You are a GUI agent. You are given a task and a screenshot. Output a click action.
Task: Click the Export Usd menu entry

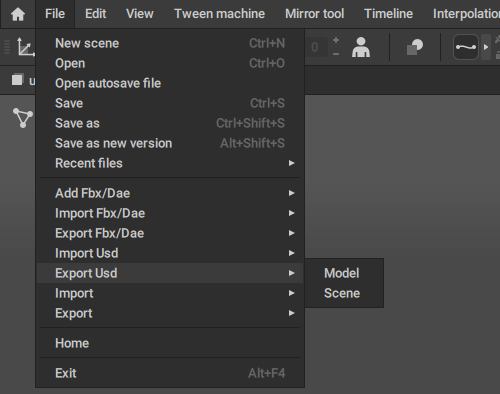[x=170, y=273]
